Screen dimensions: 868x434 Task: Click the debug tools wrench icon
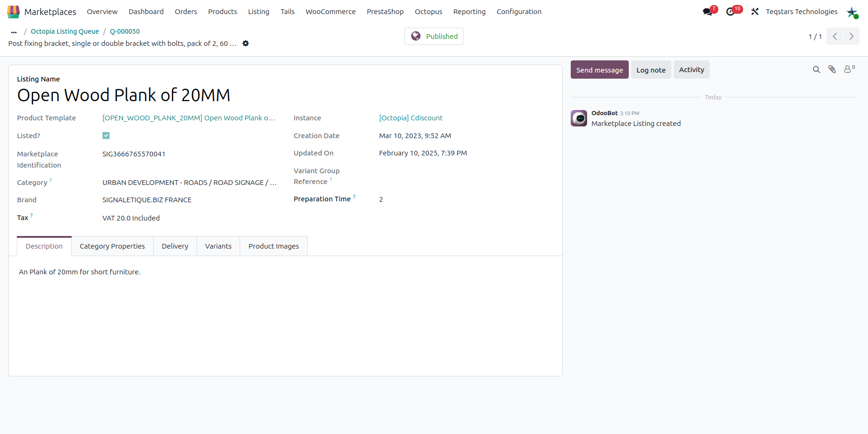pos(755,12)
